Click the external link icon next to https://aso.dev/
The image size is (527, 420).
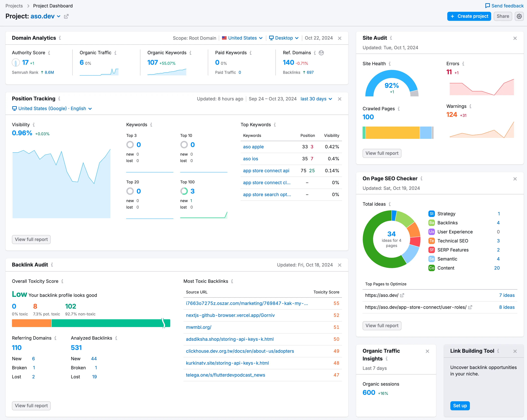(x=402, y=295)
